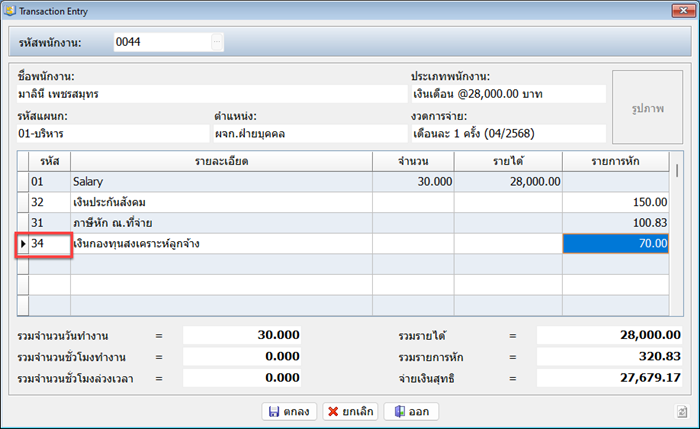Click the รหัส column header
Screen dimensions: 700x429
click(x=50, y=161)
